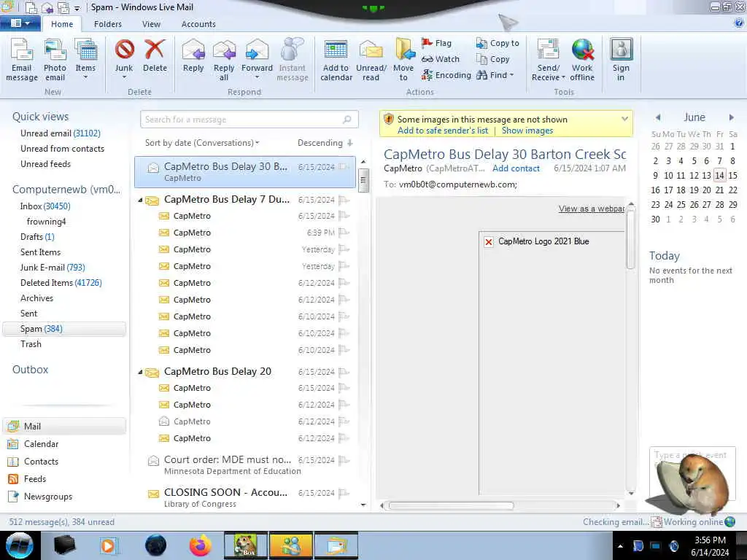Select June 20 in the calendar
747x560 pixels.
706,190
